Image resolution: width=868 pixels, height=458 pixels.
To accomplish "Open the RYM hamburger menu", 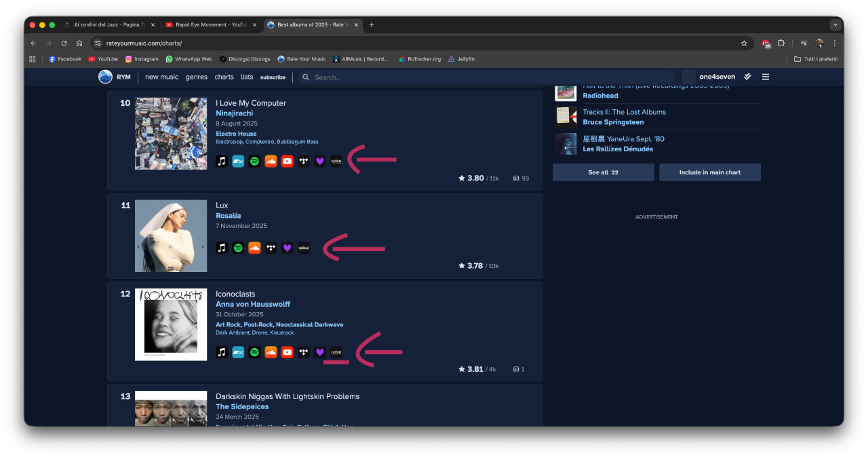I will tap(766, 77).
